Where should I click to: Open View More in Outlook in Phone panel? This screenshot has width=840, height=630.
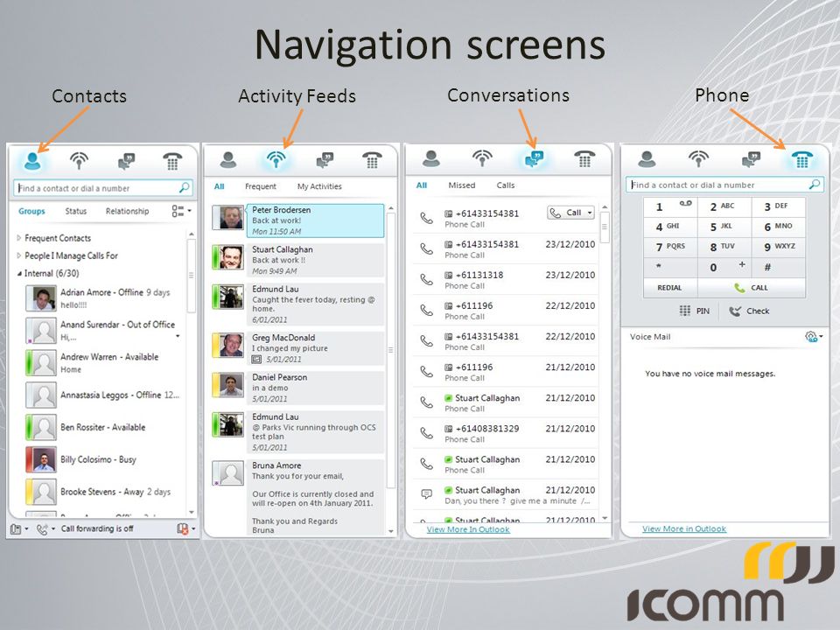click(684, 528)
